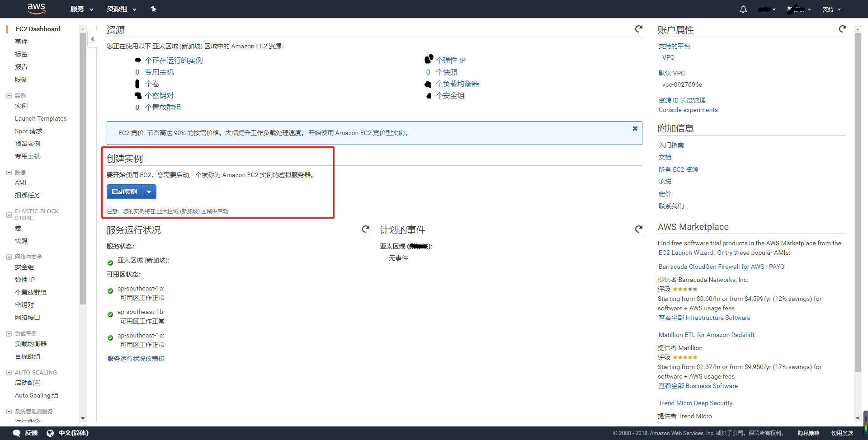Click the AWS logo home icon
The image size is (868, 440).
click(x=36, y=9)
